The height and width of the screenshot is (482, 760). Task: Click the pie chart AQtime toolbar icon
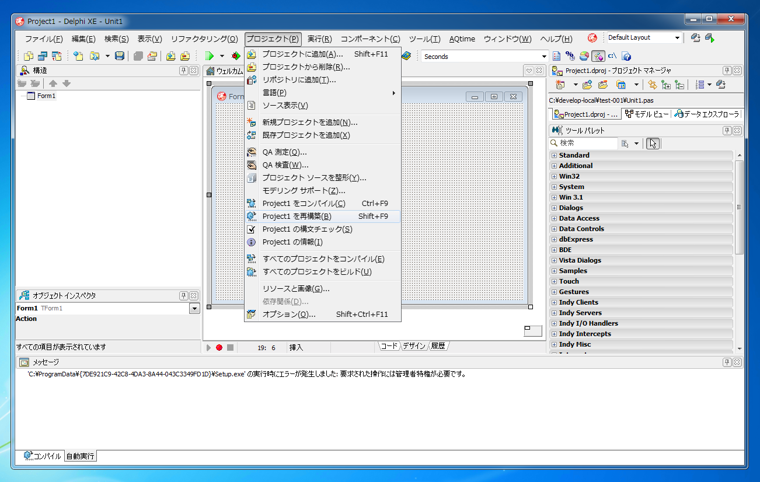tap(584, 56)
